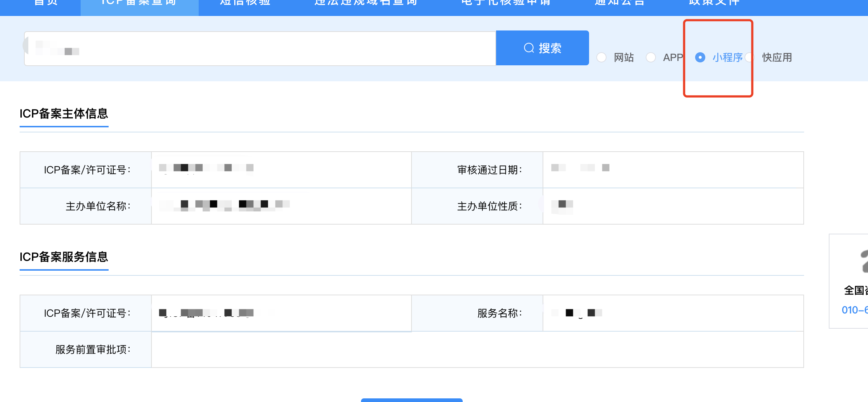Viewport: 868px width, 402px height.
Task: Select the 小程序 radio button
Action: coord(700,57)
